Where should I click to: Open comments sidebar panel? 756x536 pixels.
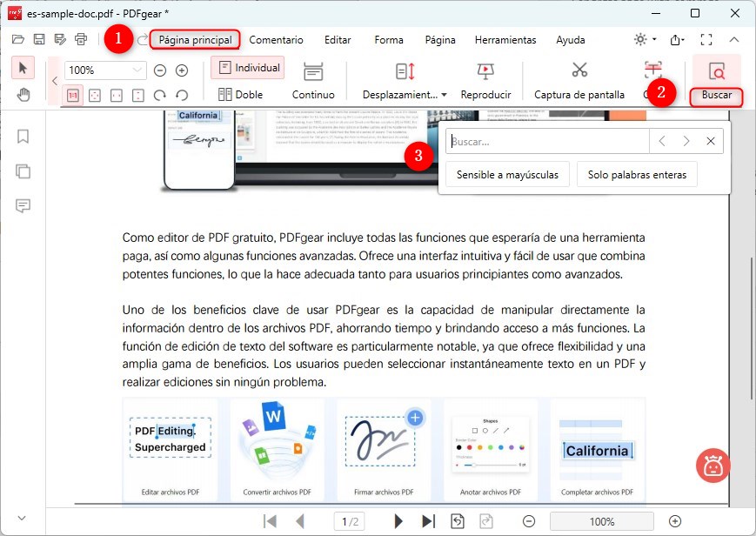[23, 206]
